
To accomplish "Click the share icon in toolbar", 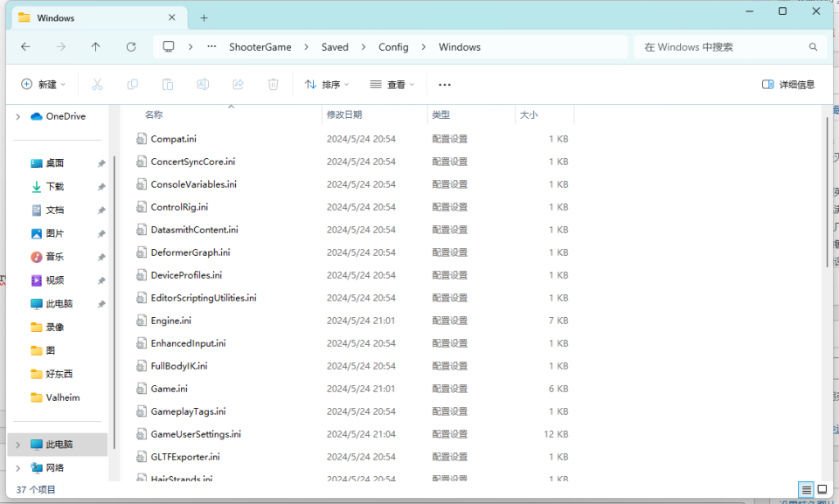I will (238, 85).
